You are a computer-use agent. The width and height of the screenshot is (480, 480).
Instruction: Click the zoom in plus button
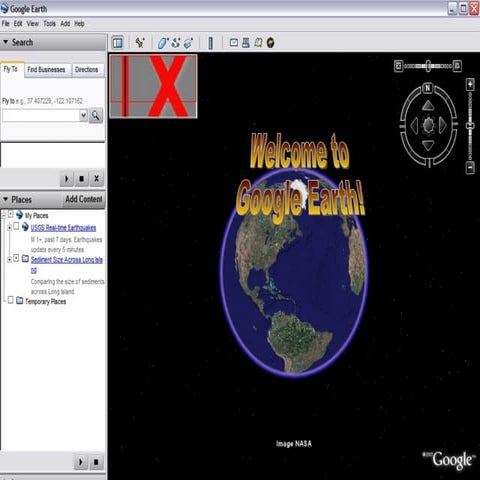470,85
